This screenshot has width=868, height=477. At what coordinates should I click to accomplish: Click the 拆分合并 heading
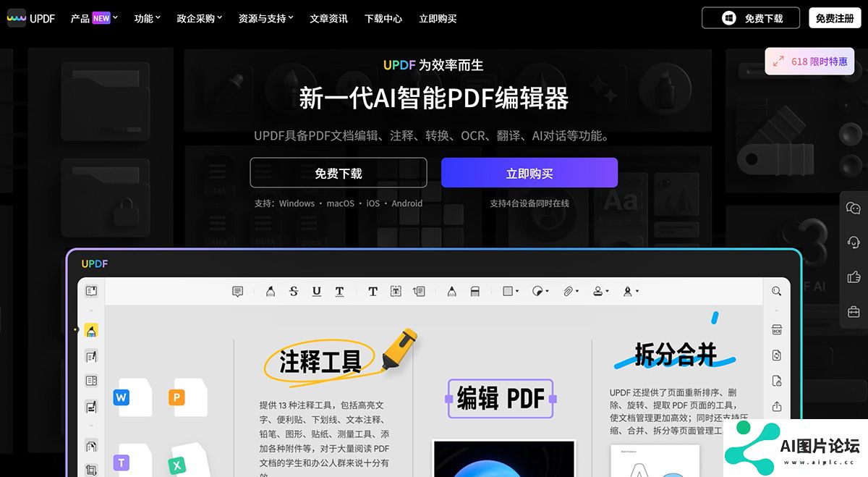click(676, 354)
